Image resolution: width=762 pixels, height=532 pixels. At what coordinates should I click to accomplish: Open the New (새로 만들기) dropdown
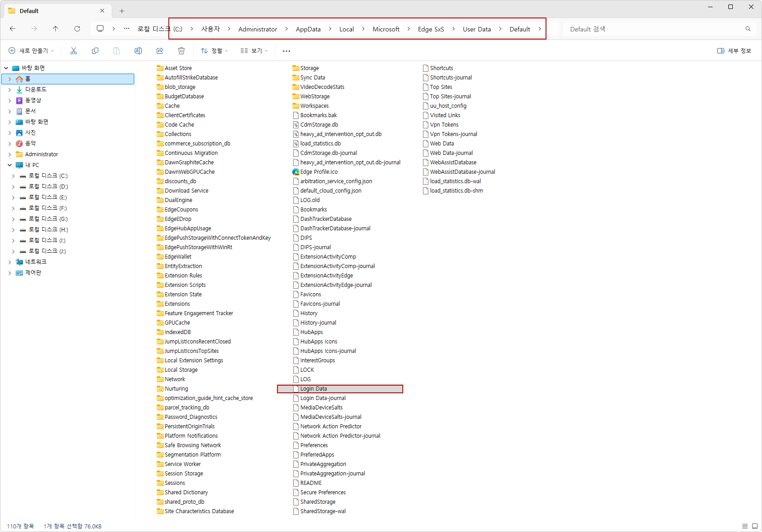[31, 51]
